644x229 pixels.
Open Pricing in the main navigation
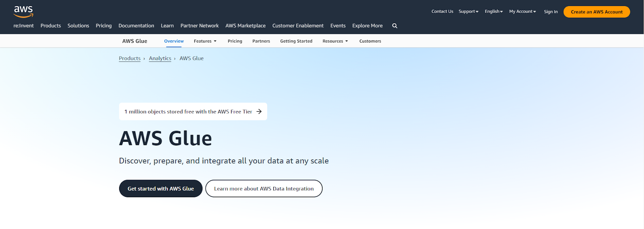[104, 26]
